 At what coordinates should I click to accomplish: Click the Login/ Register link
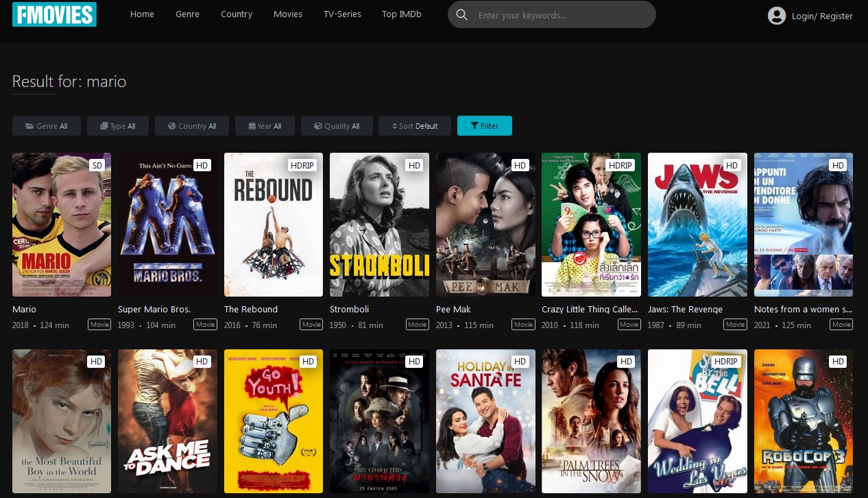click(822, 16)
